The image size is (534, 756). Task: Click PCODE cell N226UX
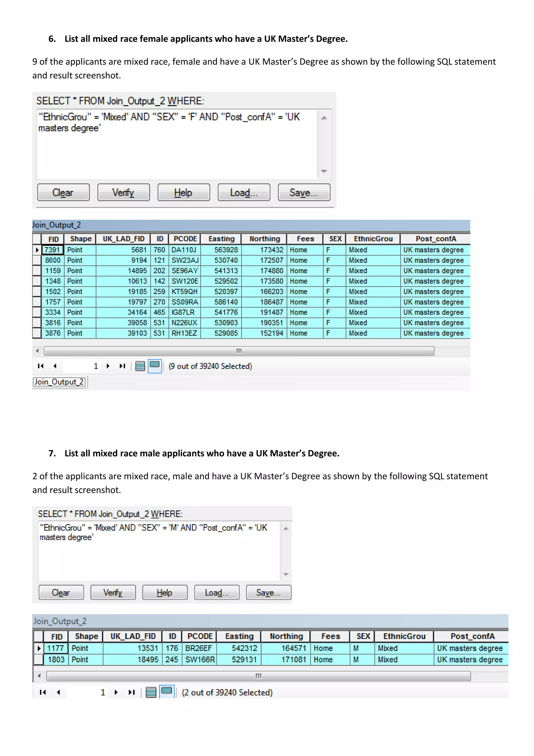tap(185, 323)
